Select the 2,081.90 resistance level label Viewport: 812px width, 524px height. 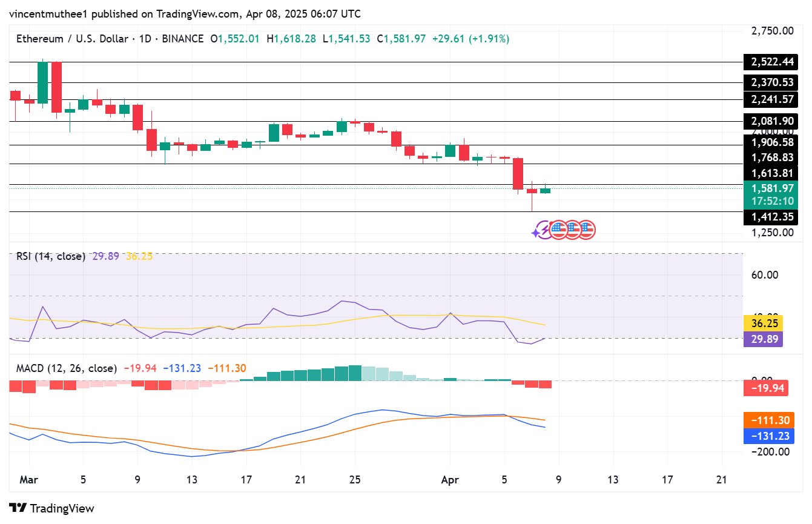770,121
